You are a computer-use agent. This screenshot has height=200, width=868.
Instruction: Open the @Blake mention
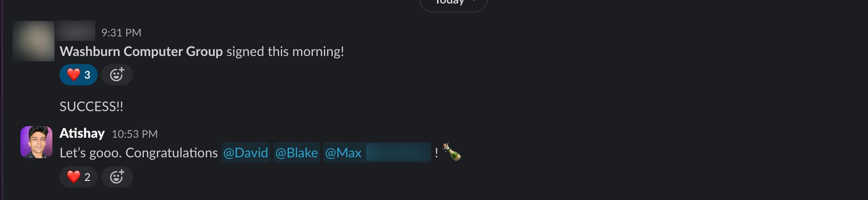tap(296, 152)
